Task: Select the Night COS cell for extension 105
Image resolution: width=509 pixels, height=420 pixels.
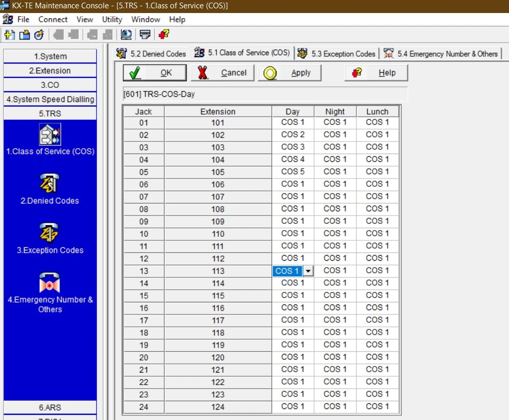Action: point(335,172)
